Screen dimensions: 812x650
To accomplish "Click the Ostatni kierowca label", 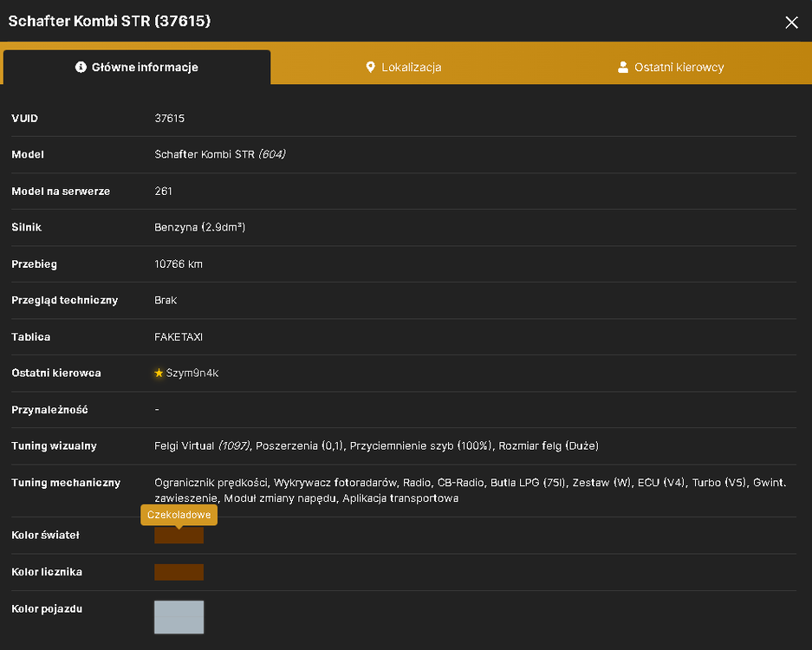I will click(x=56, y=374).
